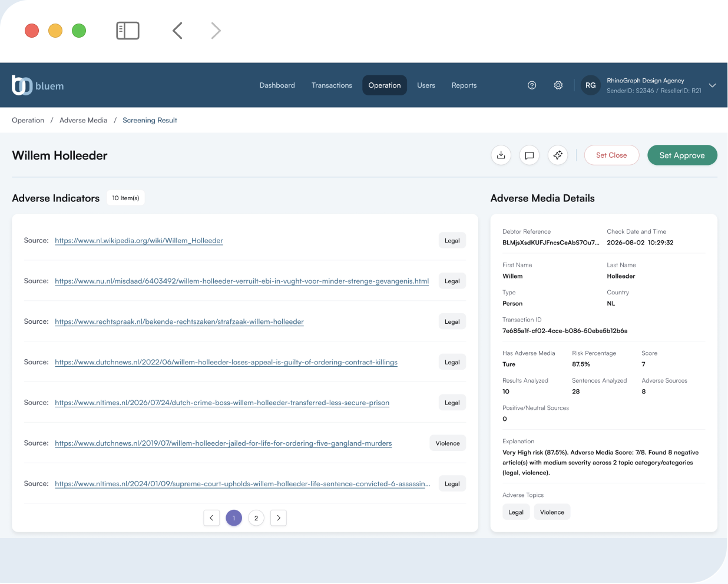Open the comments icon button
Viewport: 728px width, 584px height.
pos(530,155)
